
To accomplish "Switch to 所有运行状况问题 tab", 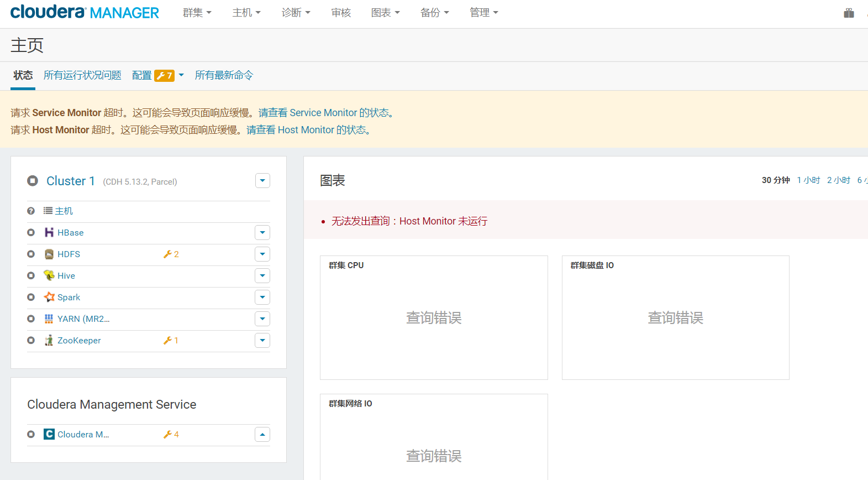I will click(x=82, y=75).
